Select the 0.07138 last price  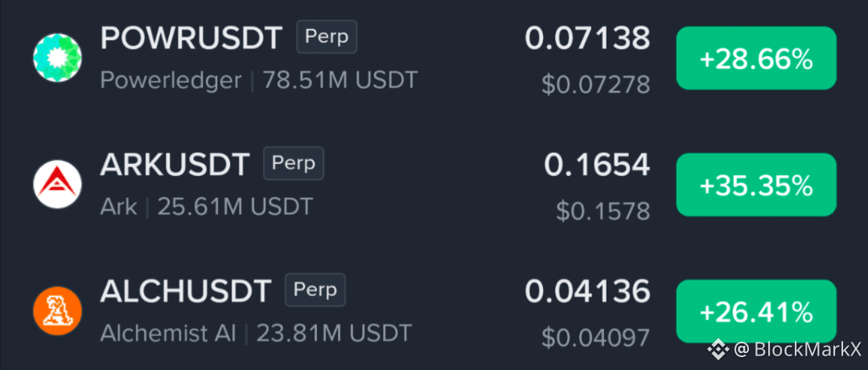pos(587,39)
